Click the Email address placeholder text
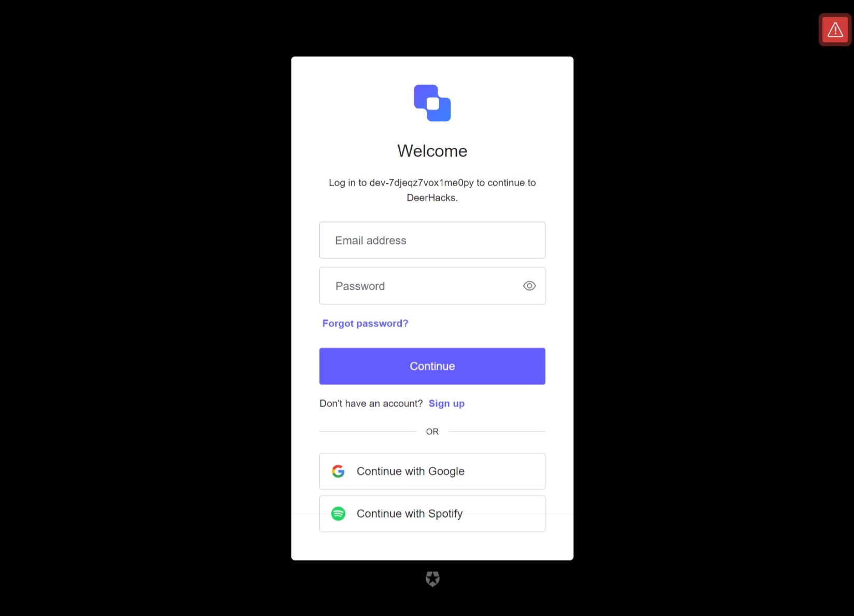Screen dimensions: 854x616 (370, 241)
